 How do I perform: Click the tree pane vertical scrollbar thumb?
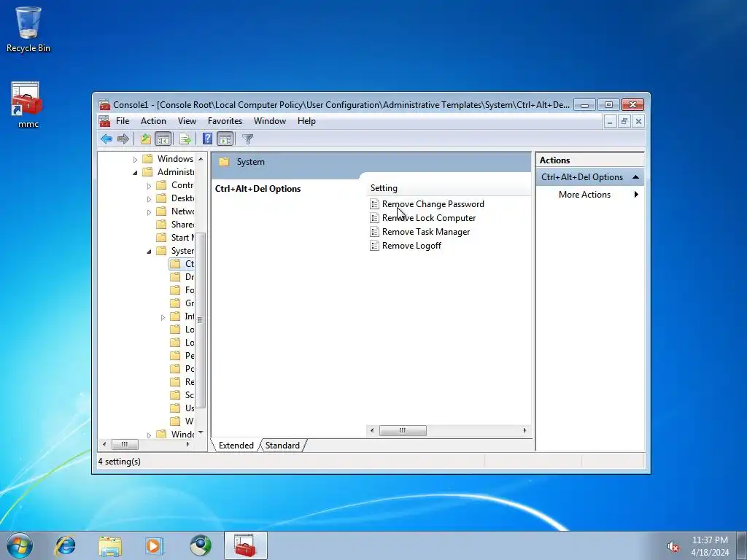tap(201, 320)
